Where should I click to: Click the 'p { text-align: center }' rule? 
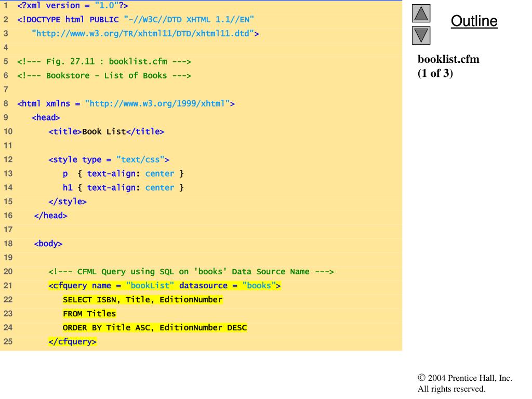point(124,174)
